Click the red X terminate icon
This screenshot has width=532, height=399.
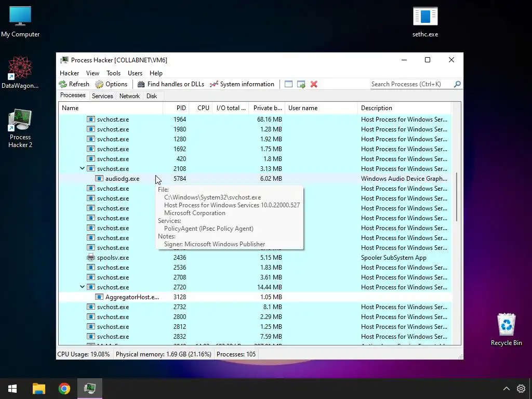314,84
